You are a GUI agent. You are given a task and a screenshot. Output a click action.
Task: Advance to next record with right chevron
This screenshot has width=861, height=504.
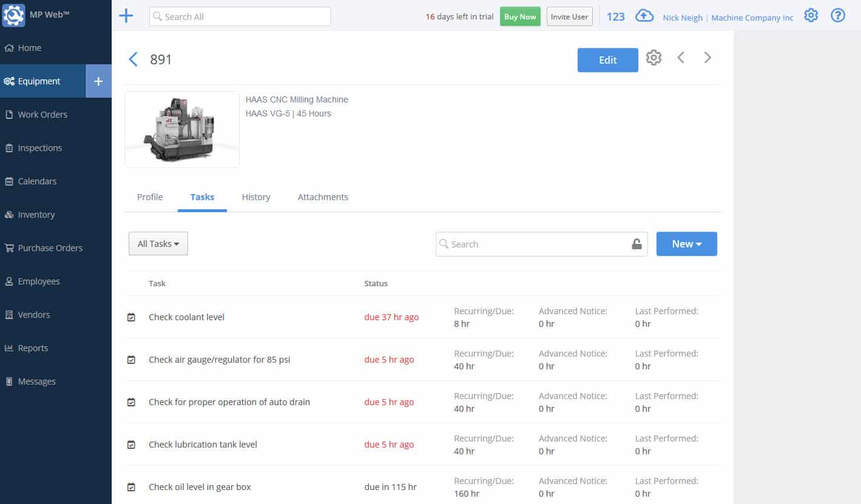click(x=707, y=57)
